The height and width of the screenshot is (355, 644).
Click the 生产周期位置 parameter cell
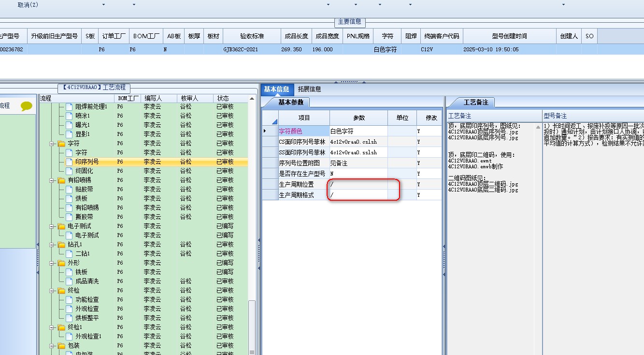click(x=358, y=184)
